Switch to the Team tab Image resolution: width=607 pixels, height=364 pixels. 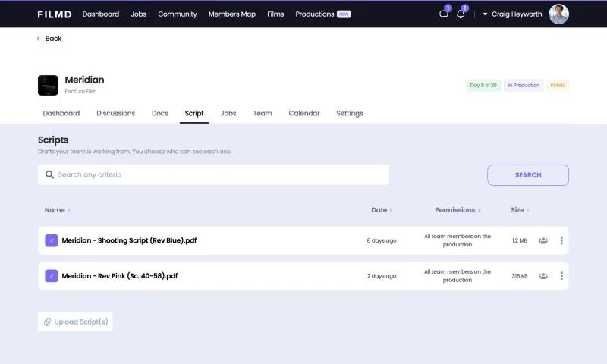[263, 113]
